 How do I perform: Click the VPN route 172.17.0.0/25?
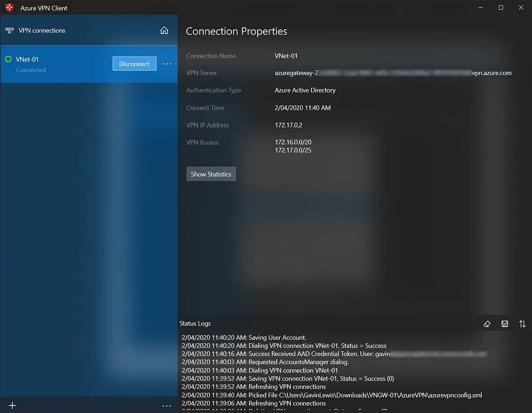293,150
